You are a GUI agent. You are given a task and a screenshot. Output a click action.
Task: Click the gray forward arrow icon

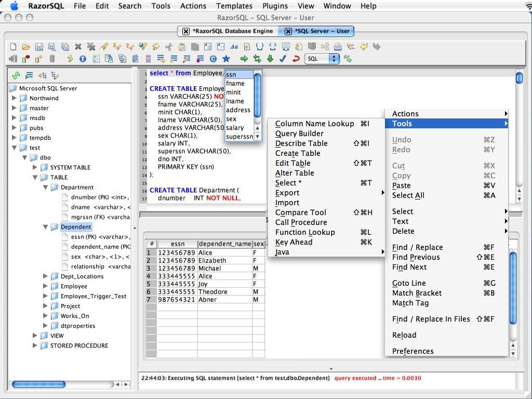[x=377, y=46]
